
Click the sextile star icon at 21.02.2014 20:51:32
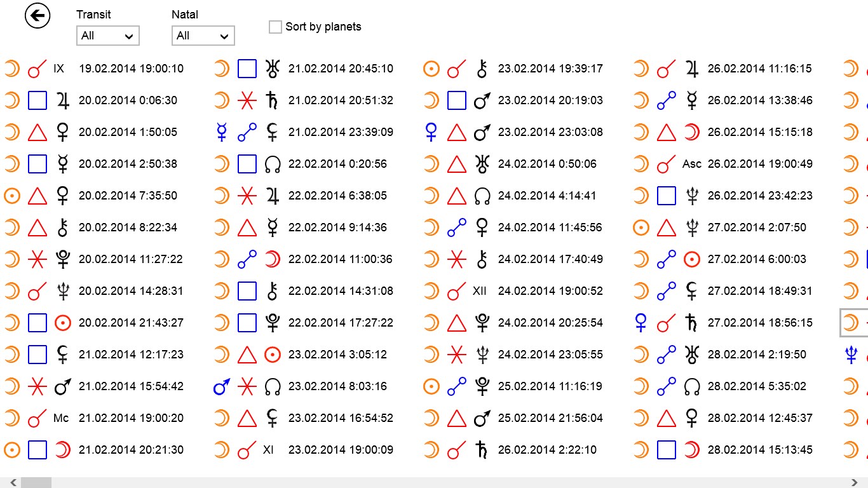(247, 100)
